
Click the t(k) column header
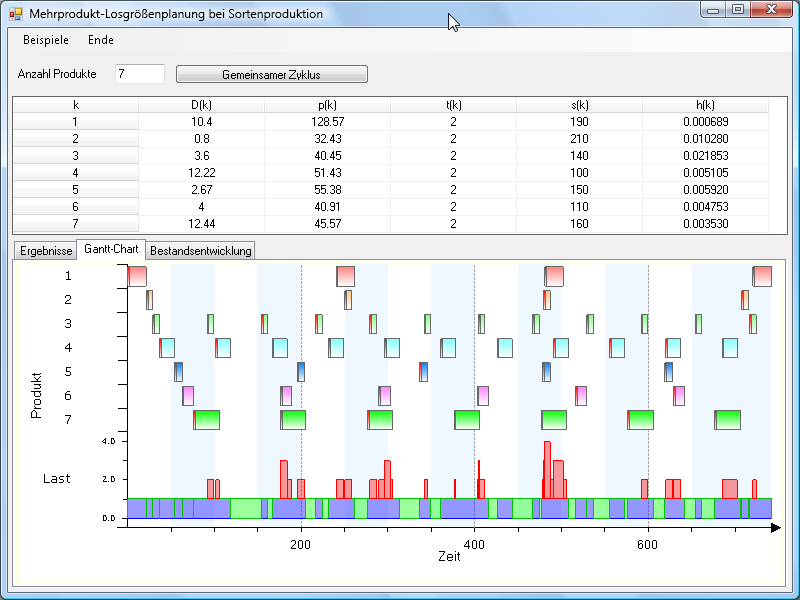point(453,105)
